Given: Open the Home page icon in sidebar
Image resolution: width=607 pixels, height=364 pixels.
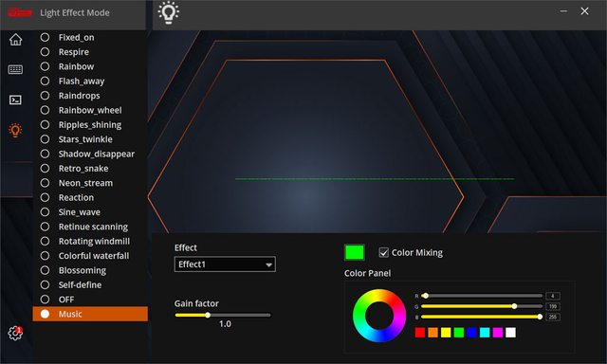Looking at the screenshot, I should point(15,40).
